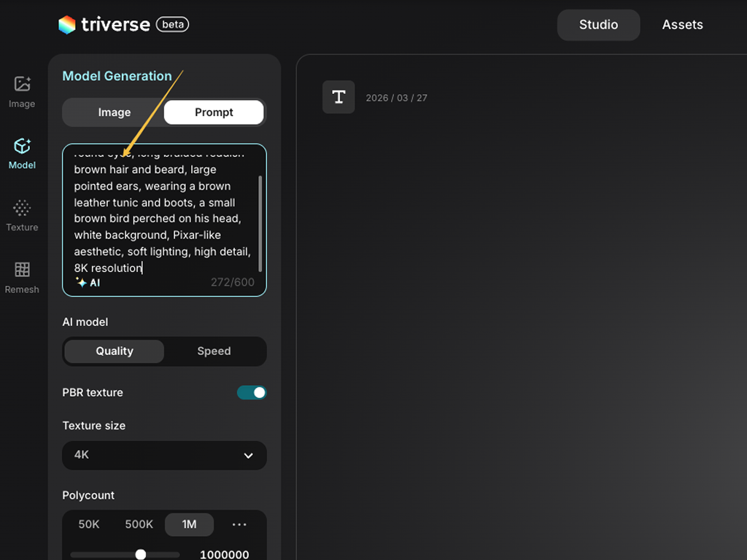
Task: Open the Remesh tool in sidebar
Action: 22,277
